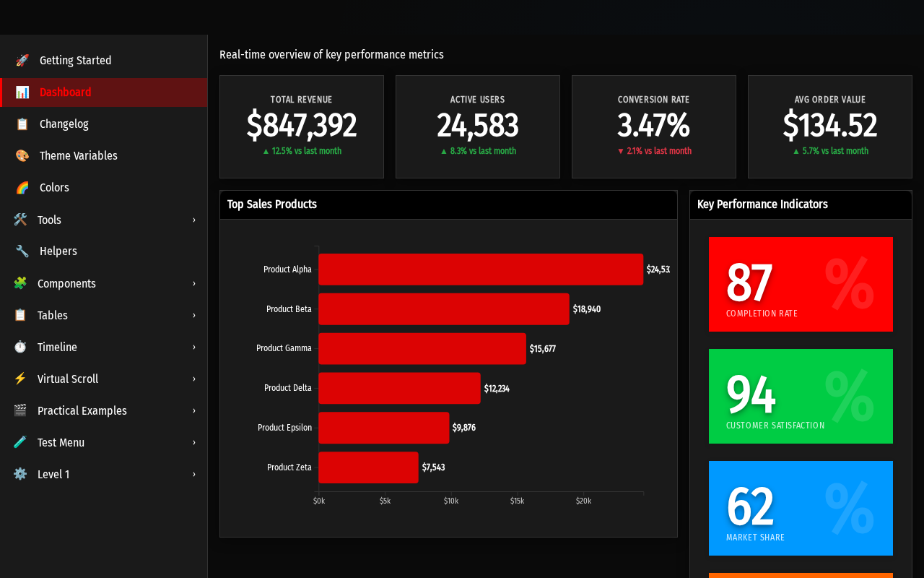Select the Conversion Rate stat card
The height and width of the screenshot is (578, 924).
point(654,126)
